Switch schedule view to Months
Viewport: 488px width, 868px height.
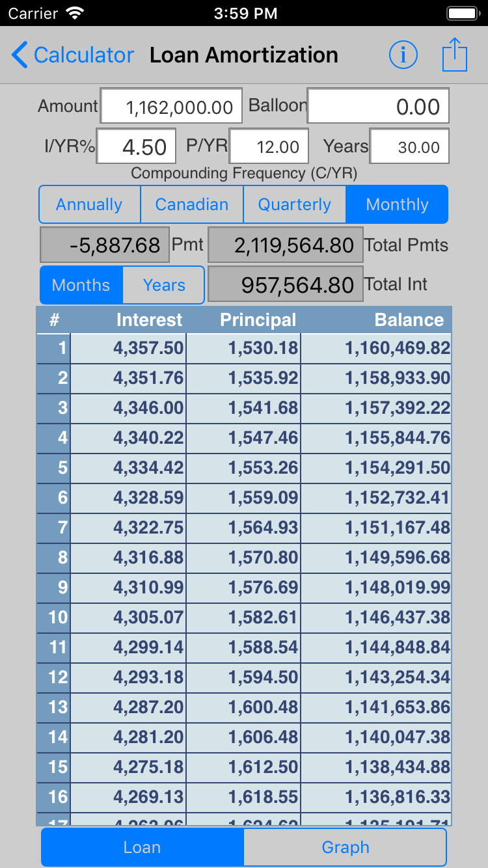coord(81,285)
